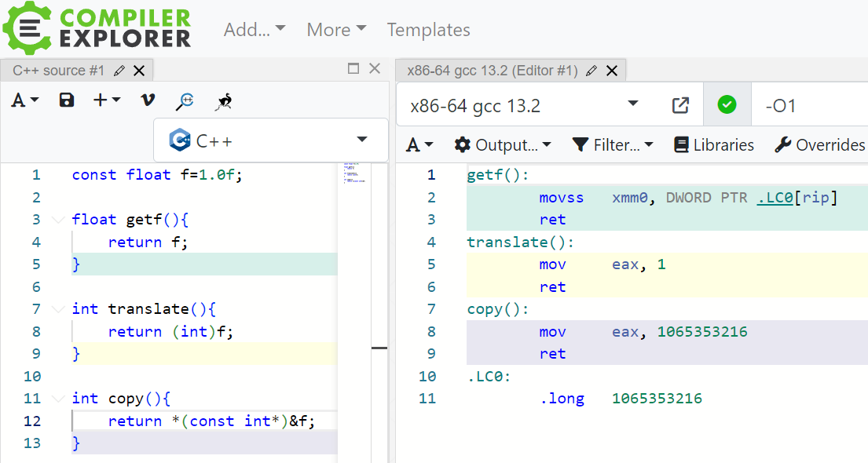Collapse the translate function fold arrow
Image resolution: width=868 pixels, height=463 pixels.
click(x=57, y=309)
